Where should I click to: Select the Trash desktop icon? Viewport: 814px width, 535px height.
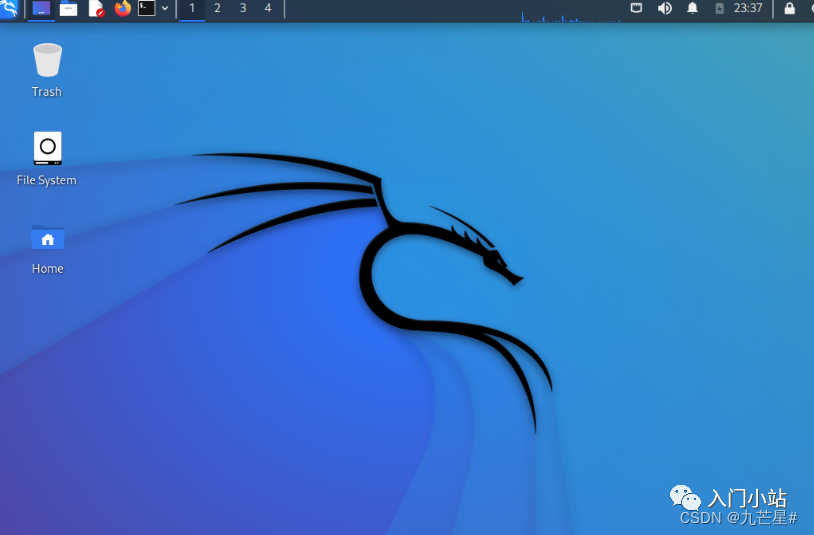pos(47,61)
